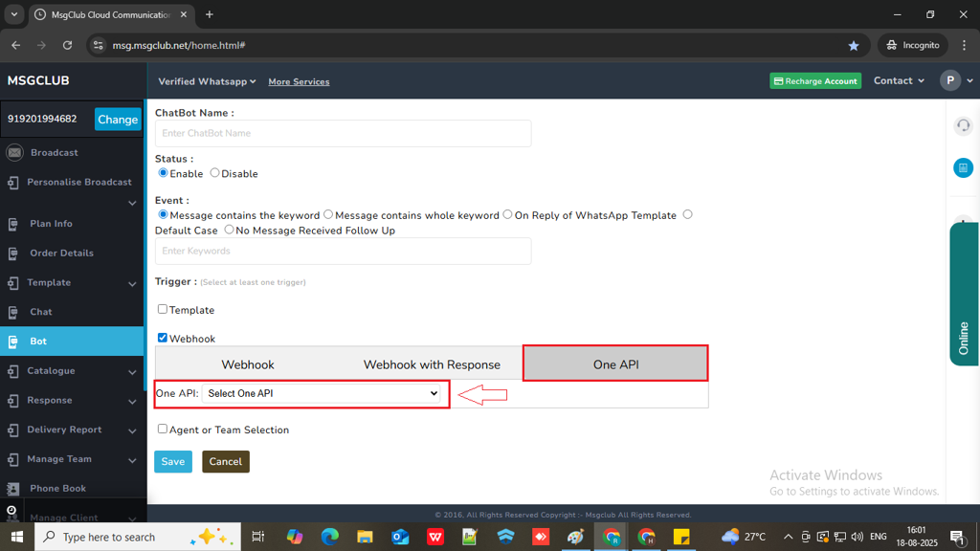Click the Delivery Report sidebar icon

pyautogui.click(x=13, y=430)
